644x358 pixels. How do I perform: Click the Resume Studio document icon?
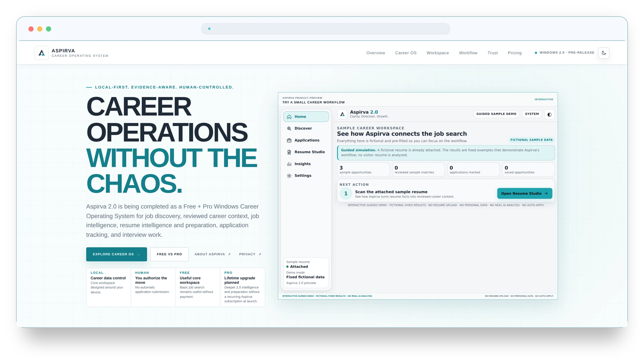[x=289, y=152]
